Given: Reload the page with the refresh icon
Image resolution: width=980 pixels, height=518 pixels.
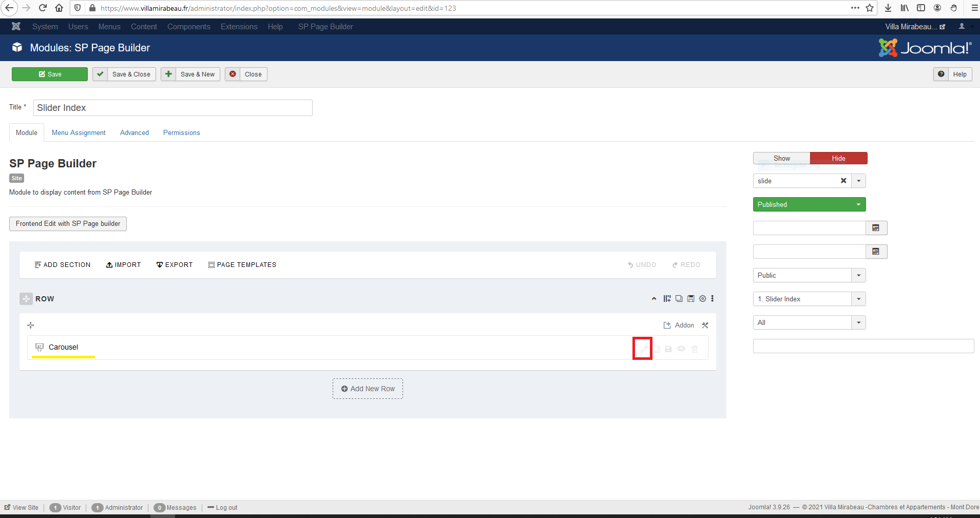Looking at the screenshot, I should coord(43,8).
